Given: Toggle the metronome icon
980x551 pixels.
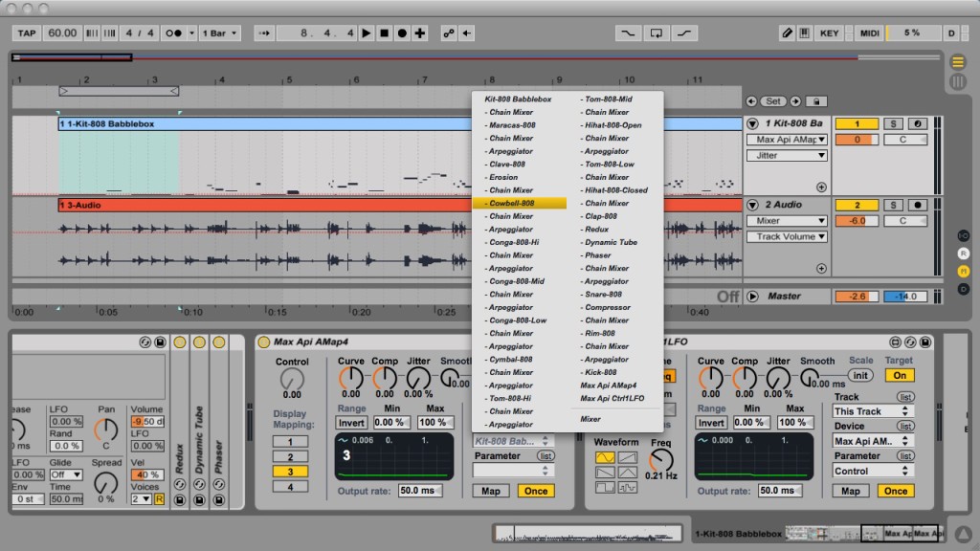Looking at the screenshot, I should coord(175,33).
